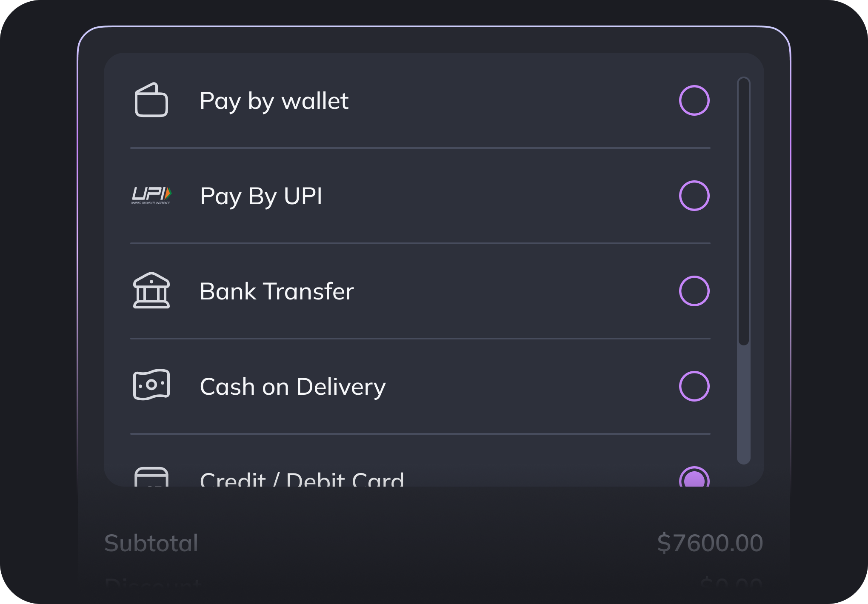This screenshot has height=604, width=868.
Task: Select the Bank Transfer radio button
Action: [x=694, y=291]
